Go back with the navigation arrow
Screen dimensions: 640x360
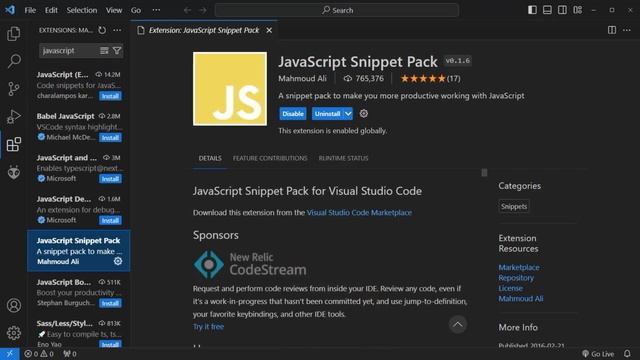click(187, 10)
